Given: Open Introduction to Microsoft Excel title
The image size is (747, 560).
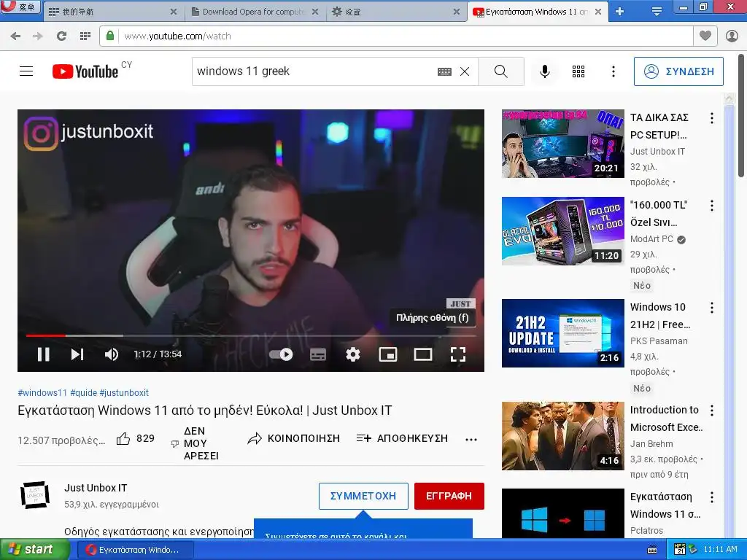Looking at the screenshot, I should pos(667,419).
